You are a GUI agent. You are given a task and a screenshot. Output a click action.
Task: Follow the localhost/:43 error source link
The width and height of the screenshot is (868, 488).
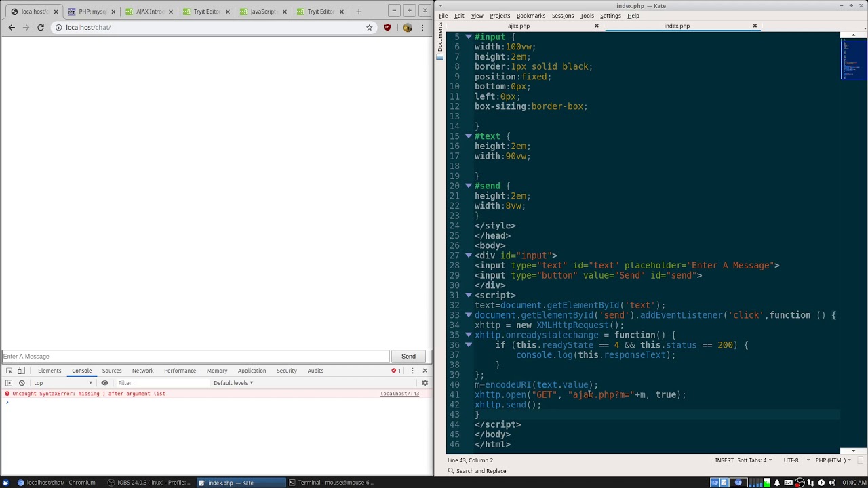[x=399, y=394]
